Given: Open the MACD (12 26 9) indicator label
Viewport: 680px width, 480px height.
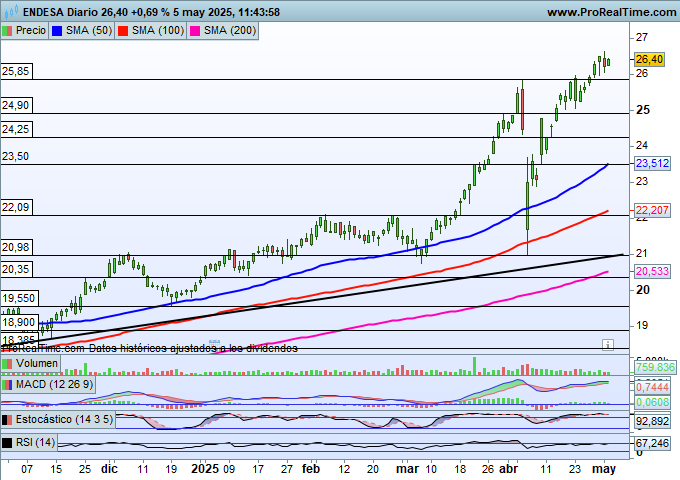Looking at the screenshot, I should (54, 385).
